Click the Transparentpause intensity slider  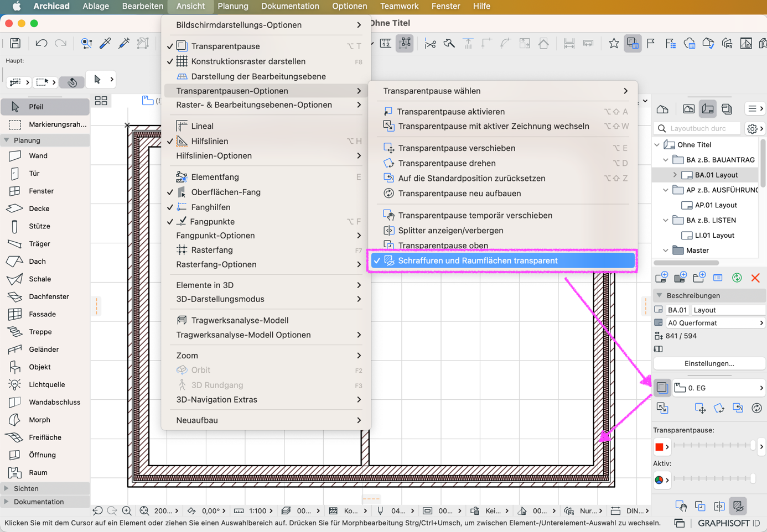714,445
